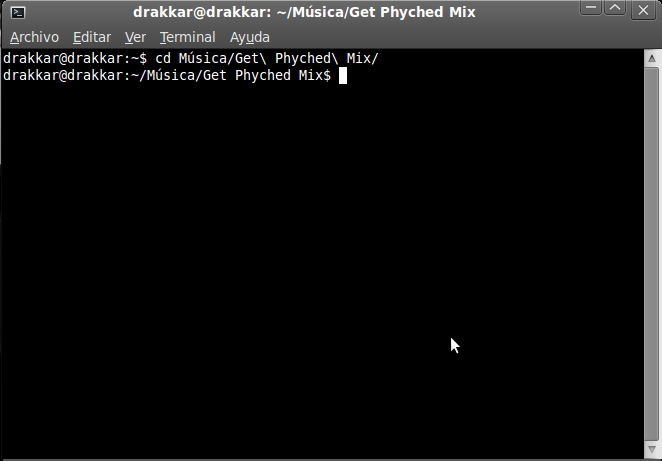Click the scrollbar down arrow
Viewport: 662px width, 461px height.
652,449
